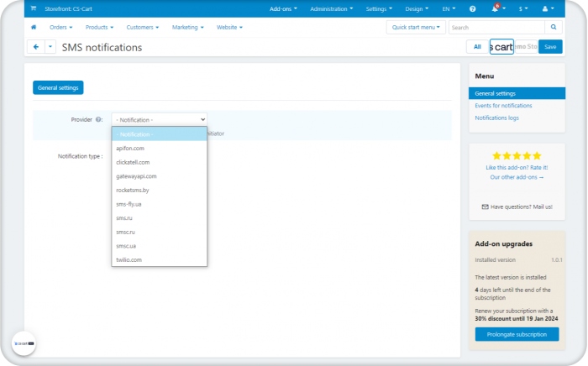The image size is (588, 366).
Task: Choose sms-fly.ua provider
Action: pos(160,204)
